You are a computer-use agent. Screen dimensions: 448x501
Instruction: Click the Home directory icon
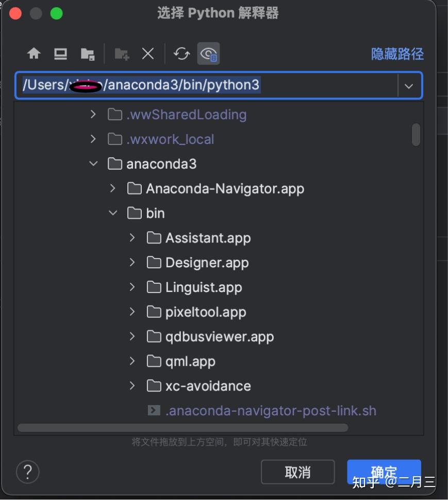coord(33,53)
